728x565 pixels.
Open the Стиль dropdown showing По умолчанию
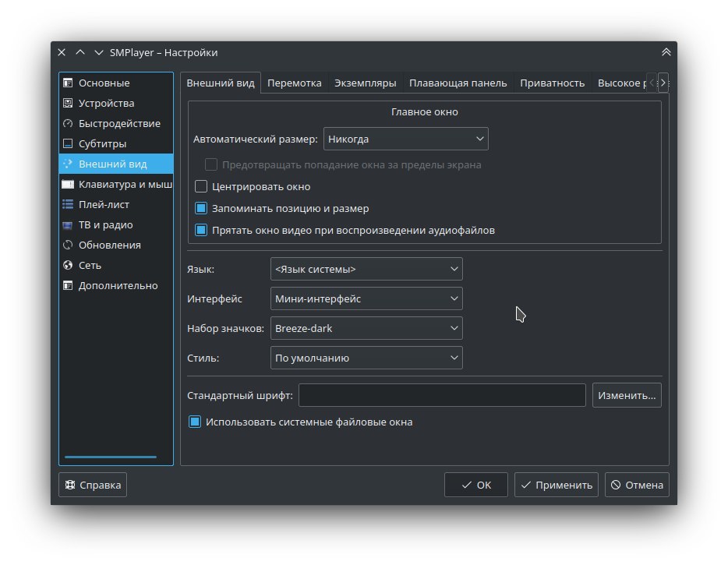pos(366,358)
